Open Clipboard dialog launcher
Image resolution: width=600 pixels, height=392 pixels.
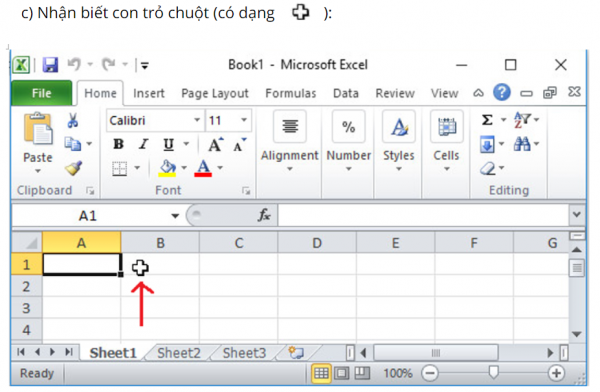point(90,191)
